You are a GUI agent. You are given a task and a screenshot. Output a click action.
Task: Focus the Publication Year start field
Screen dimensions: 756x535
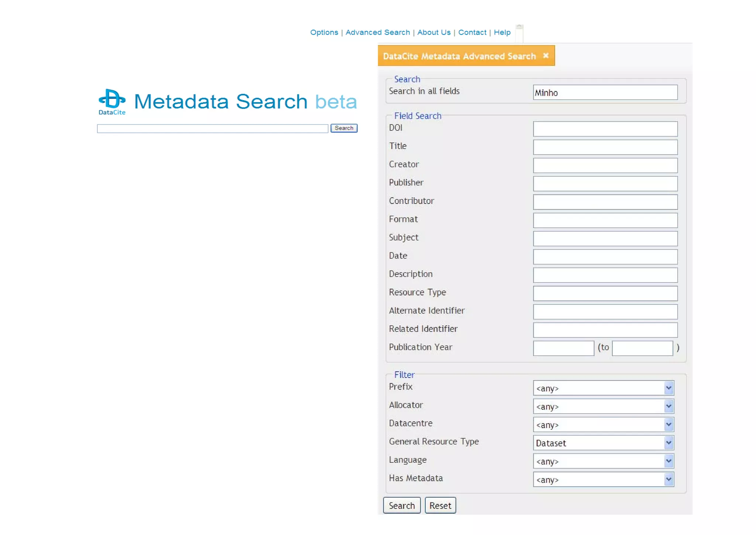click(563, 348)
